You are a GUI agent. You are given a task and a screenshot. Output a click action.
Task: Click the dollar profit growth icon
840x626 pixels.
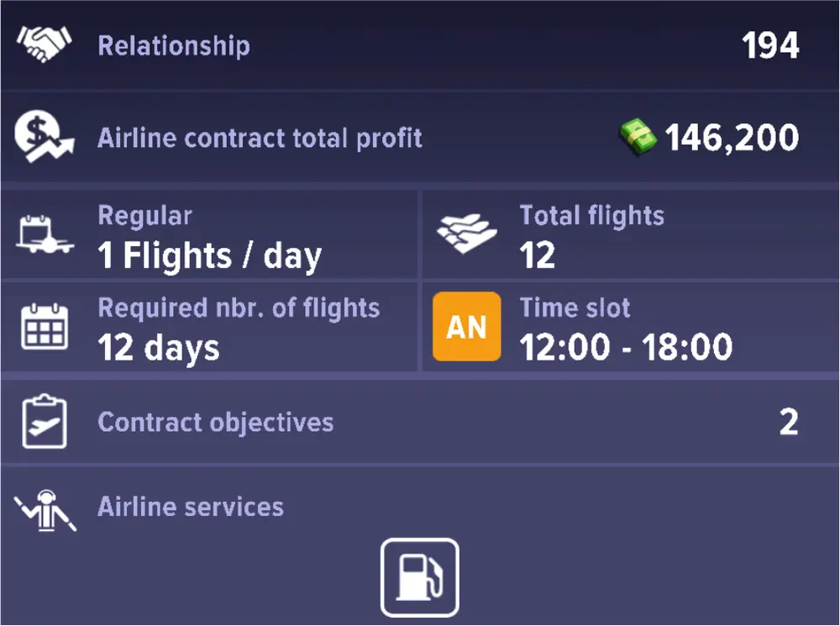(x=45, y=137)
